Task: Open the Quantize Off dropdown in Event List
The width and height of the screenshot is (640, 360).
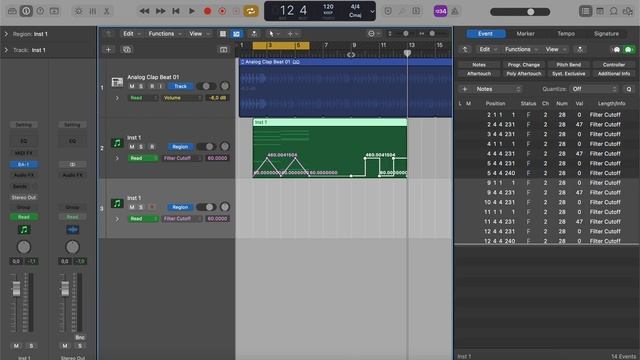Action: (x=594, y=89)
